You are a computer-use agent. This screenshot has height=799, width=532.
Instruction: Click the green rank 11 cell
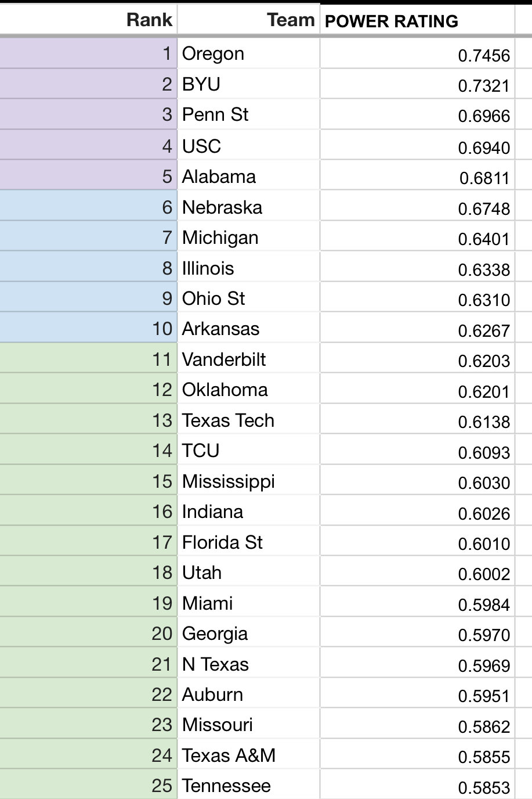click(88, 358)
